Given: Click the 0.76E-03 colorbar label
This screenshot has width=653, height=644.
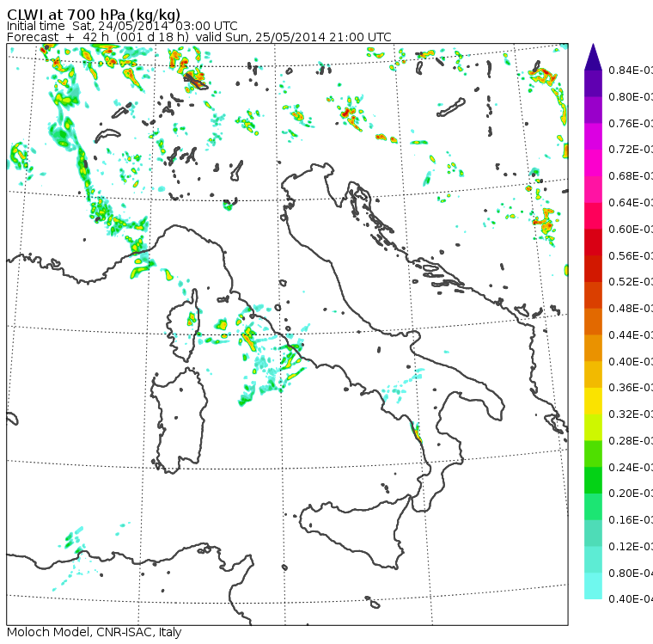Looking at the screenshot, I should [x=631, y=123].
